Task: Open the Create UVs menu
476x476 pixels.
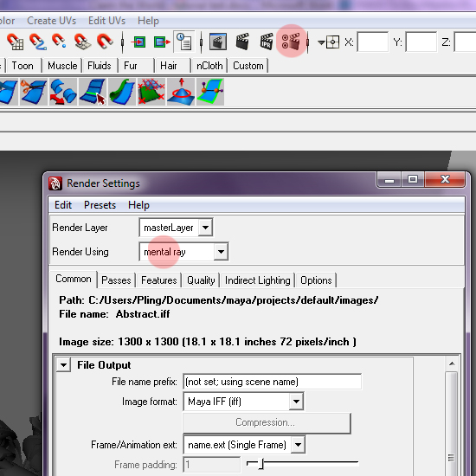Action: [51, 21]
